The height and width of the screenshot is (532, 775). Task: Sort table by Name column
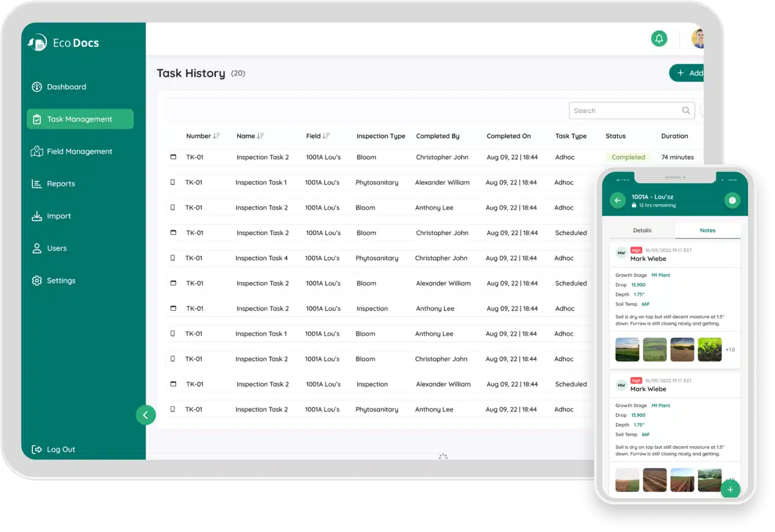(x=261, y=136)
